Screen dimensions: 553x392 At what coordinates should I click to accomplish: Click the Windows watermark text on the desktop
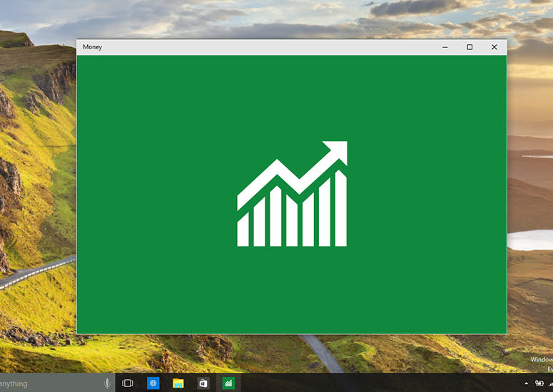pyautogui.click(x=542, y=359)
